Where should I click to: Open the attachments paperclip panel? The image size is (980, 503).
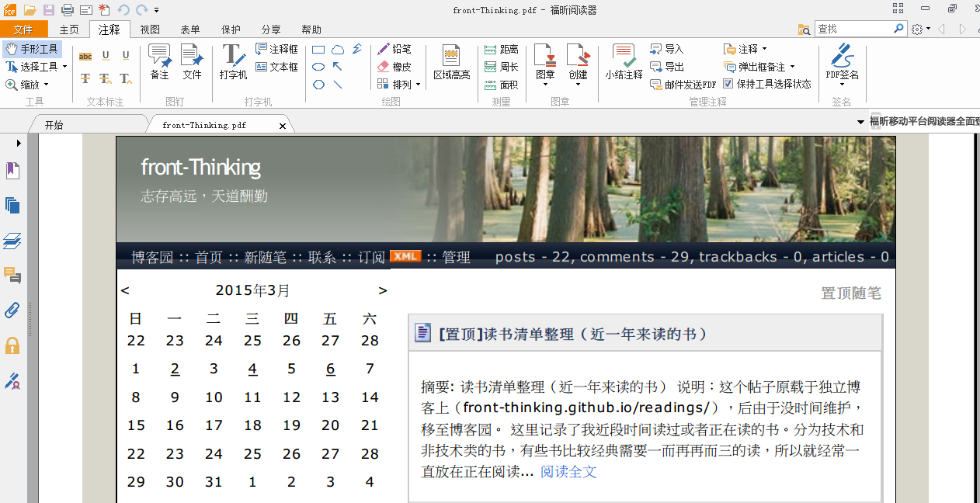point(12,310)
